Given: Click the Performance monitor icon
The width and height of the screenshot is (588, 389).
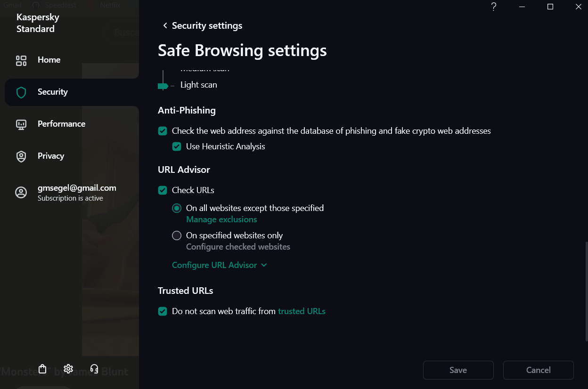Looking at the screenshot, I should (x=21, y=124).
